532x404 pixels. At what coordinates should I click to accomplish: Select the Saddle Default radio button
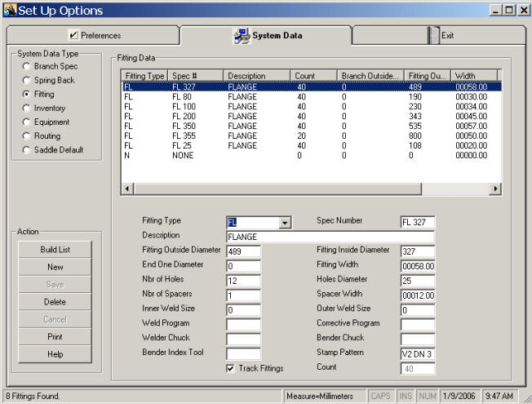tap(26, 149)
